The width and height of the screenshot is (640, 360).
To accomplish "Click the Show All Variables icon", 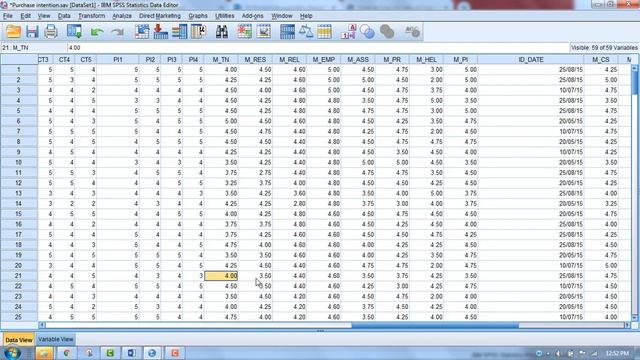I will (x=387, y=31).
